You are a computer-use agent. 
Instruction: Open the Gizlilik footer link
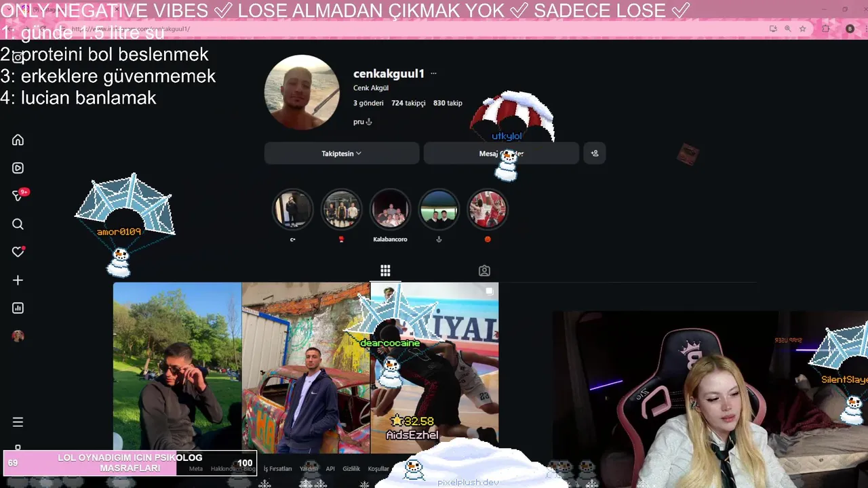(x=351, y=468)
